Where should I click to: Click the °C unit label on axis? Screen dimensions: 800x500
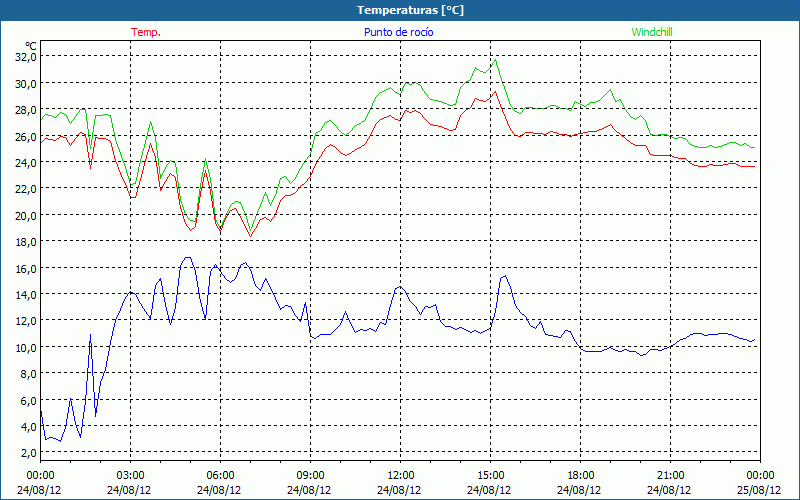(x=31, y=46)
